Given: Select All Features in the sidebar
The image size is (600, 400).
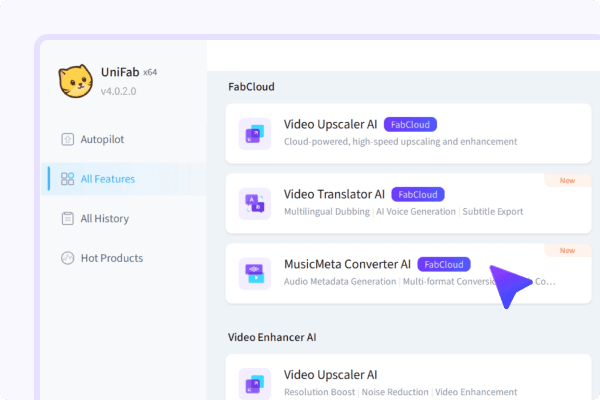Looking at the screenshot, I should pos(124,179).
